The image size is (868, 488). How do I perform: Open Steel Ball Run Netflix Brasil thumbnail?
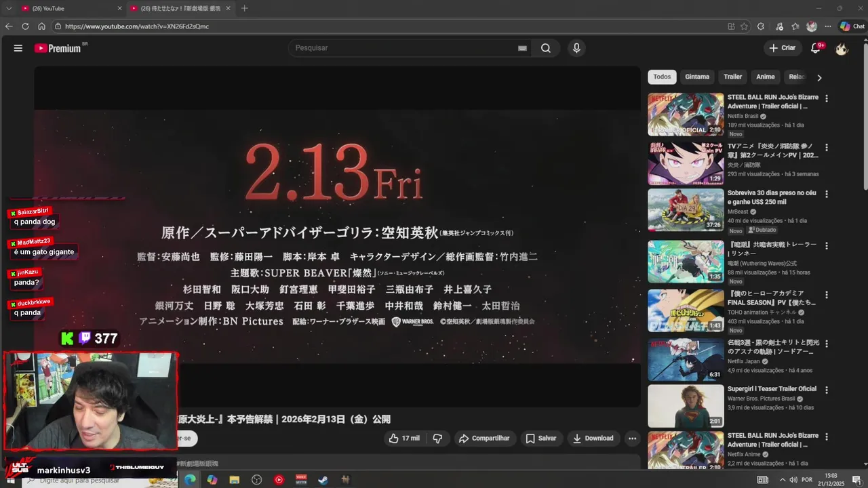tap(686, 114)
